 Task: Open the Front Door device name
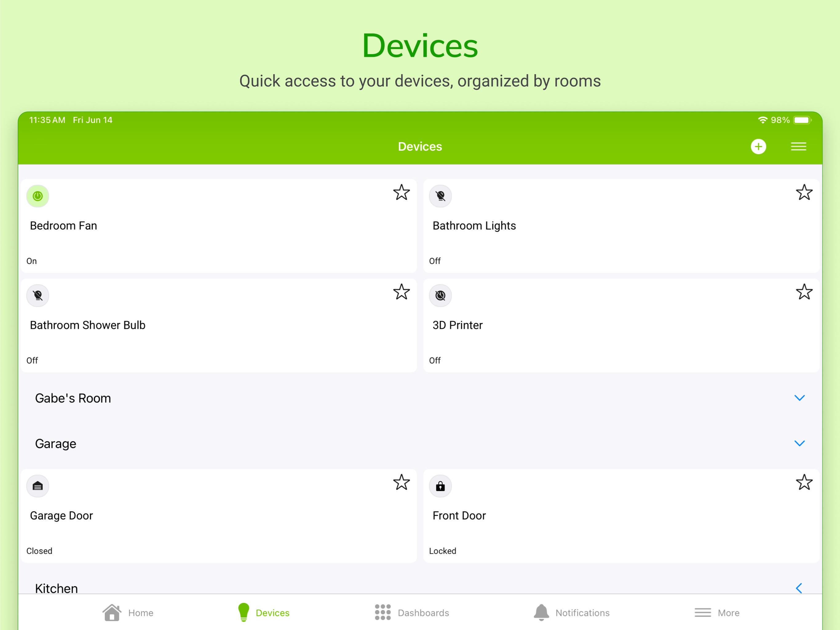tap(459, 516)
